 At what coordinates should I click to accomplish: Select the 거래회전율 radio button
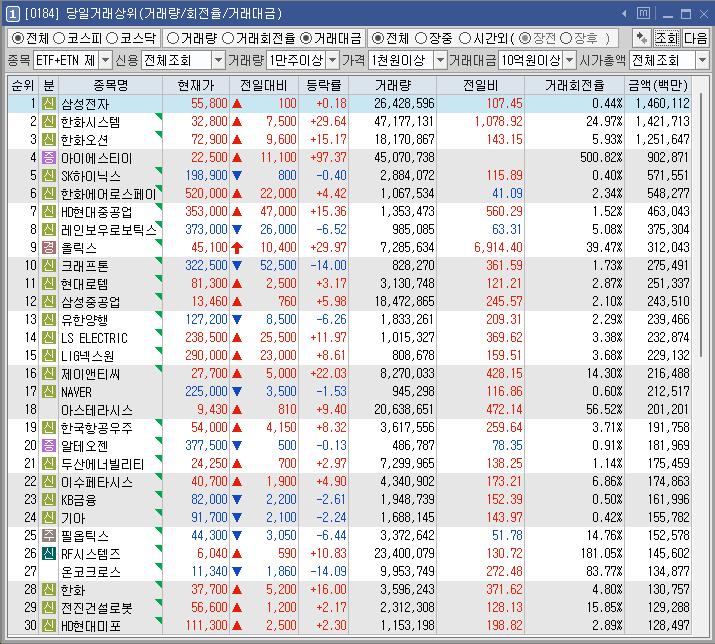coord(228,38)
